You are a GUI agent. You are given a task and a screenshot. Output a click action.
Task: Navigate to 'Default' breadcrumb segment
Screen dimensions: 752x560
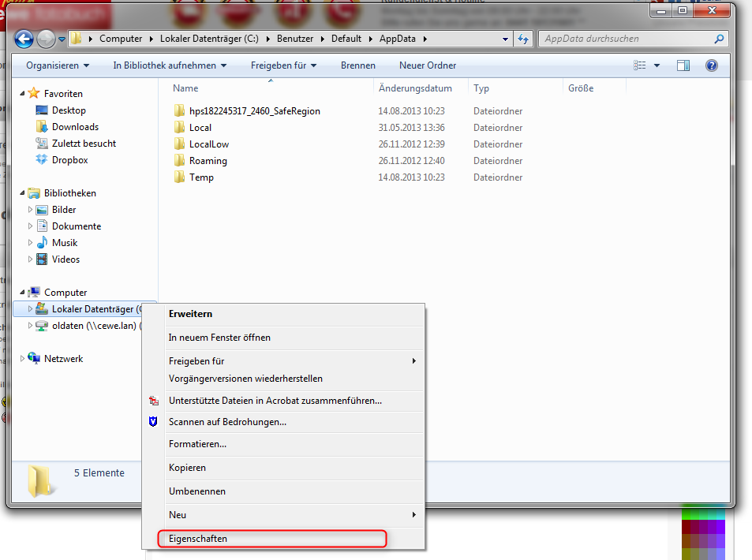click(x=346, y=39)
